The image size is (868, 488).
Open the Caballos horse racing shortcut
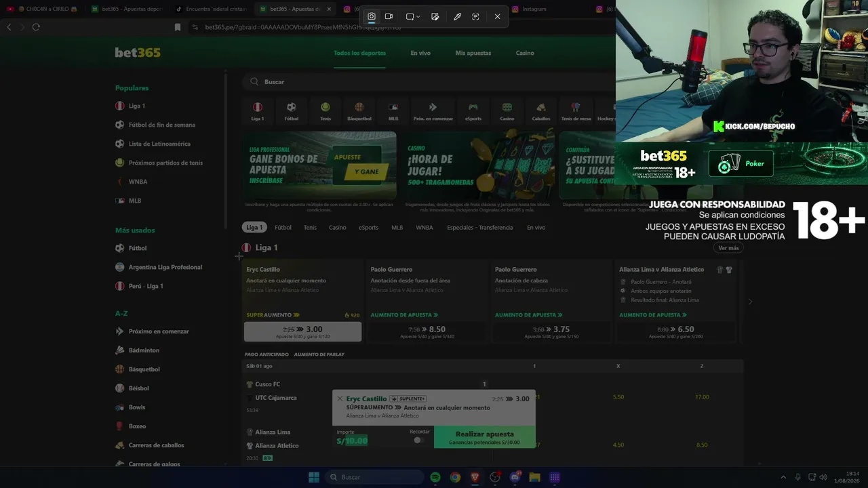(x=541, y=110)
